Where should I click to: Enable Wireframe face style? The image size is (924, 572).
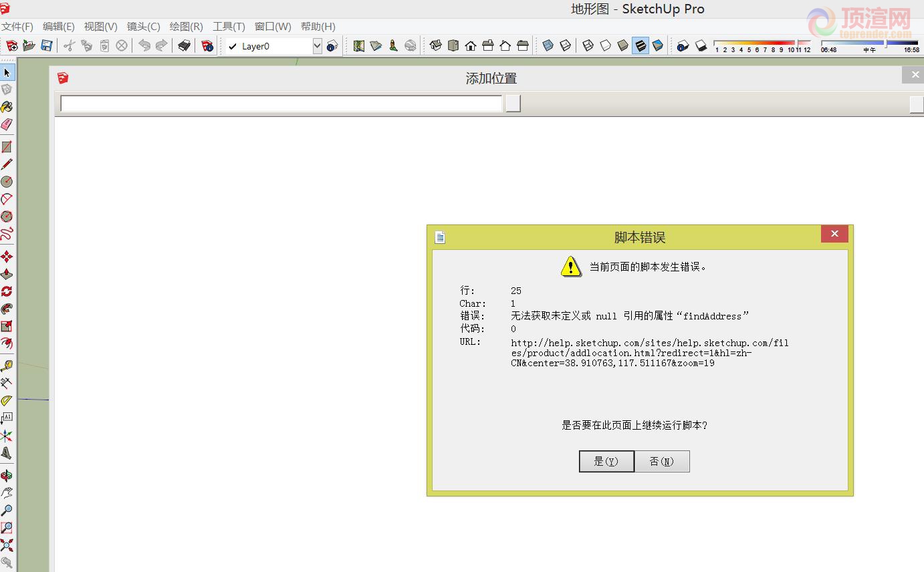click(x=588, y=45)
